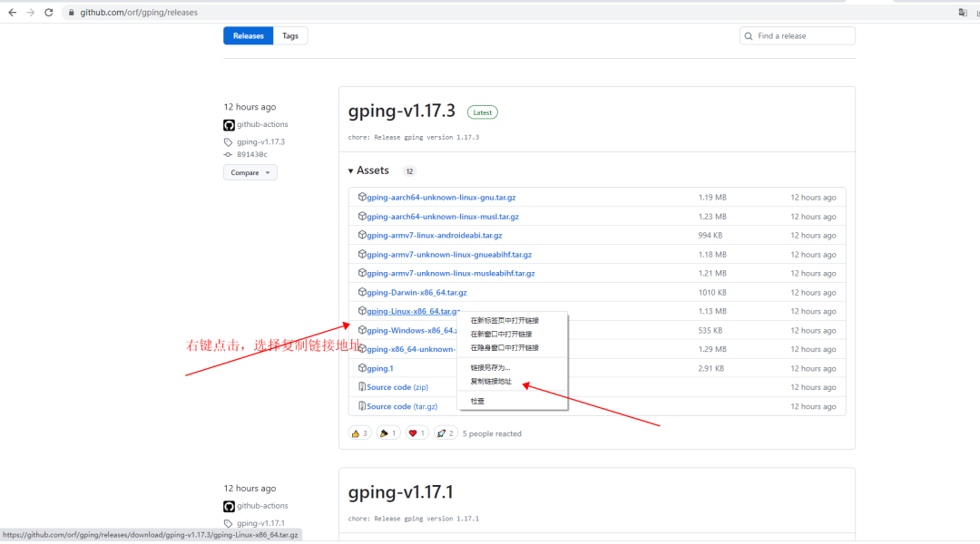Click '5 people reacted' text
The height and width of the screenshot is (544, 980).
[492, 434]
